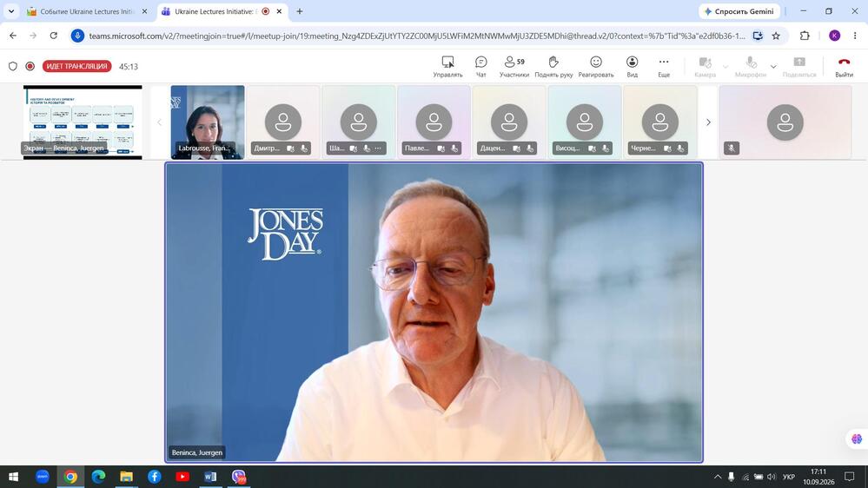Image resolution: width=868 pixels, height=488 pixels.
Task: Bookmark this page with star icon
Action: click(776, 36)
